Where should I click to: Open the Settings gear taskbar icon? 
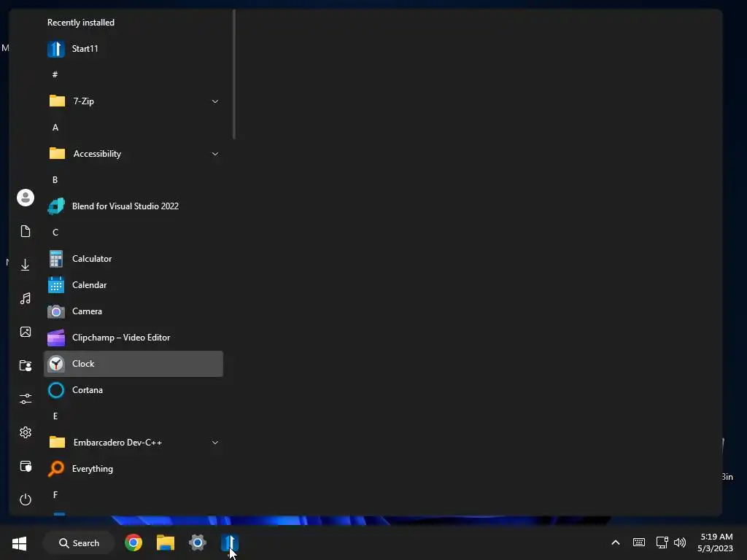click(197, 542)
